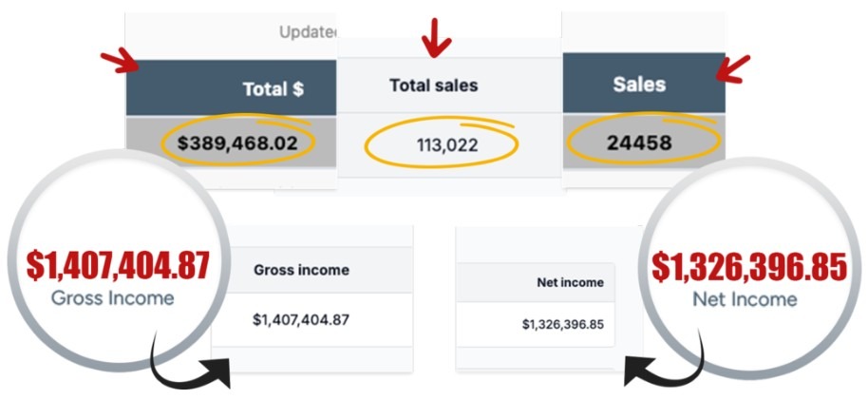
Task: Click the $1,407,404.87 table cell
Action: point(300,319)
